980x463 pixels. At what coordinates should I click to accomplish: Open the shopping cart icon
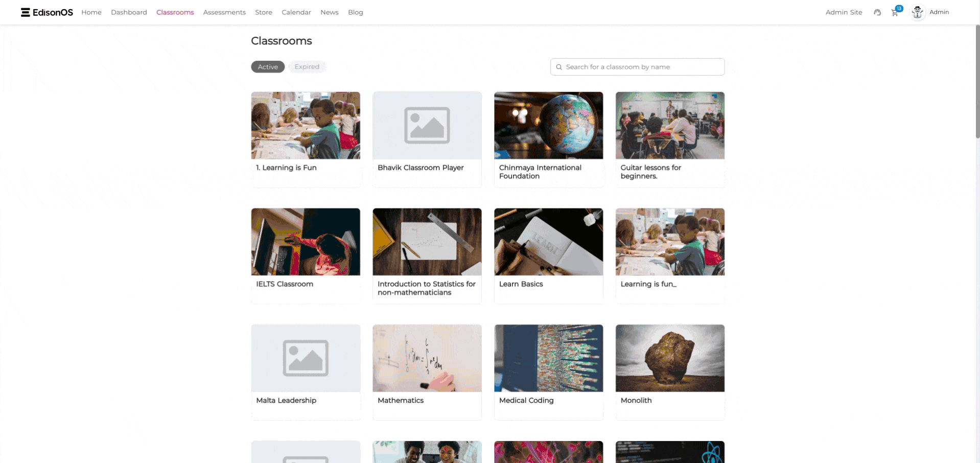(x=895, y=13)
